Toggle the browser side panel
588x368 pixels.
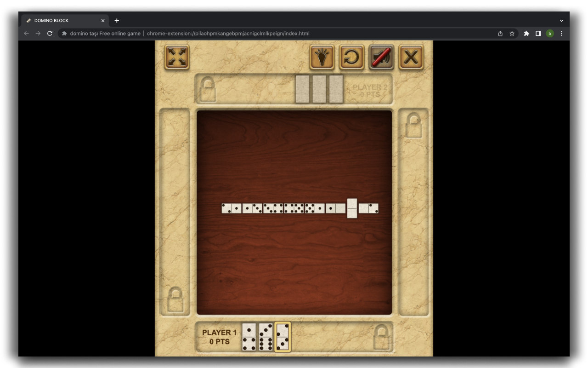click(538, 34)
